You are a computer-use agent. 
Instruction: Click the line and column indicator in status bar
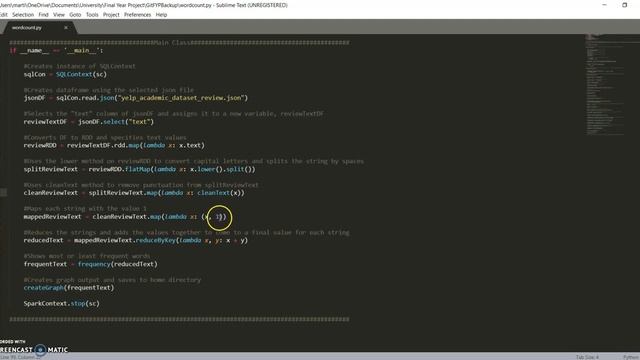[x=20, y=358]
